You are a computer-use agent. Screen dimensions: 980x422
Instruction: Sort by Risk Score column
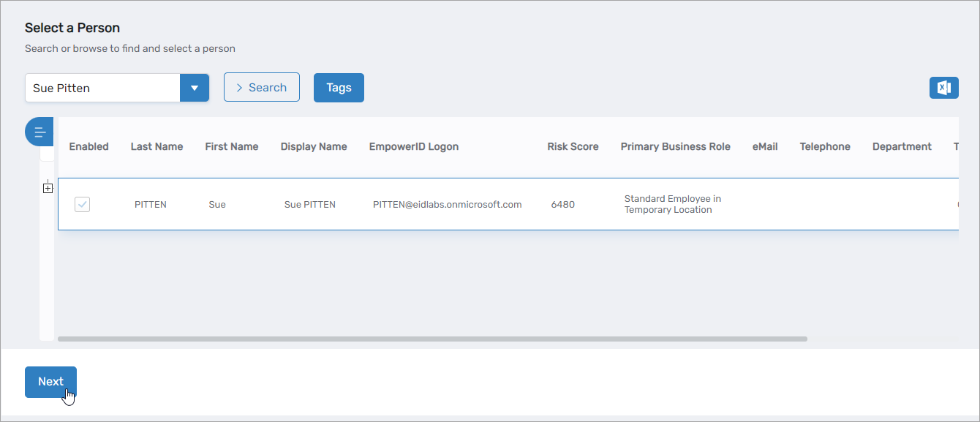573,146
